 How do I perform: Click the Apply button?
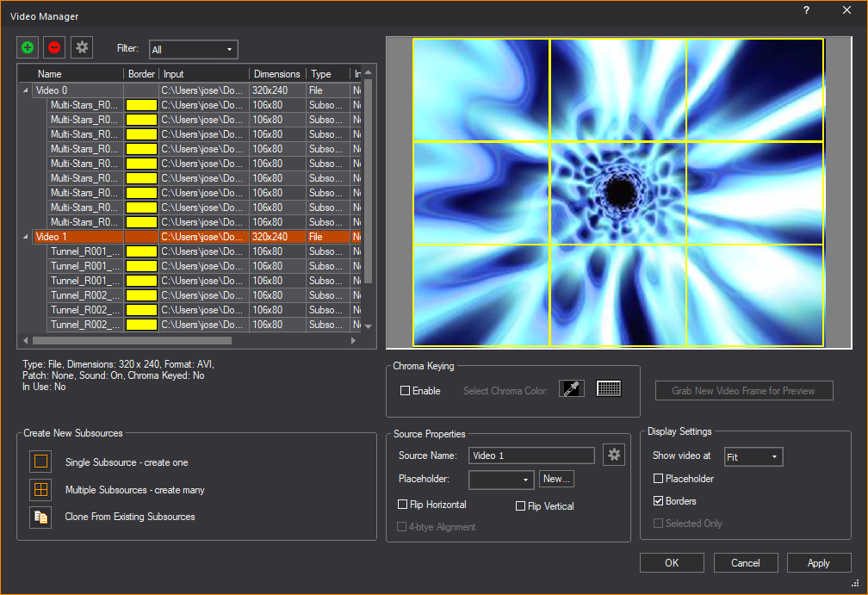point(818,563)
